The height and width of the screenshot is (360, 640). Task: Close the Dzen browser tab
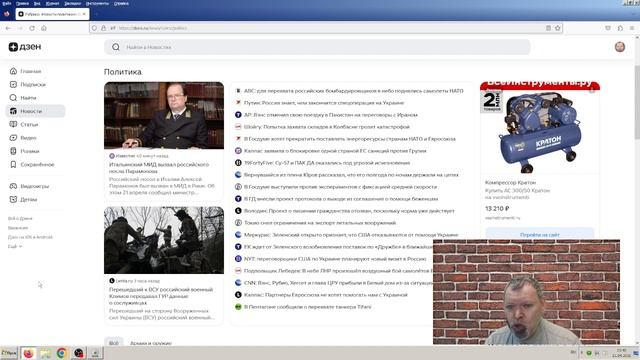[84, 14]
